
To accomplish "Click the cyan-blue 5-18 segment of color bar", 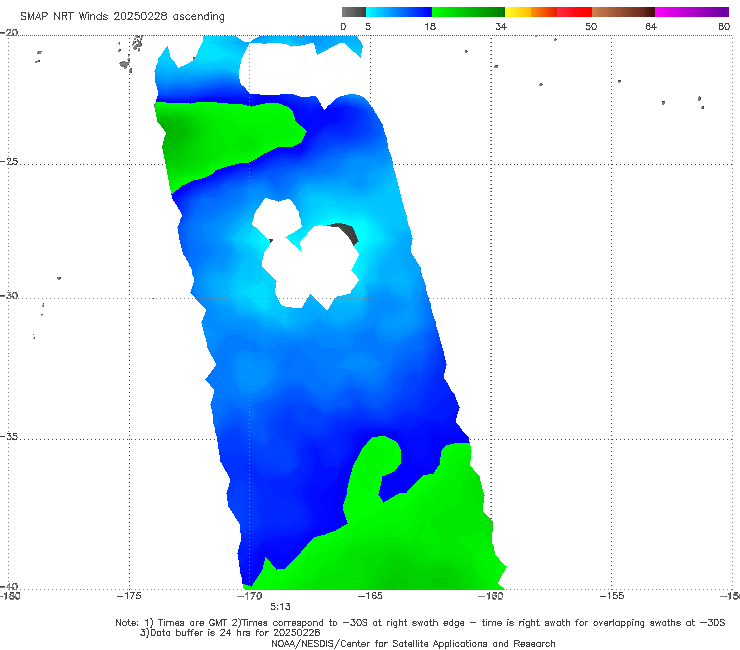I will 399,12.
